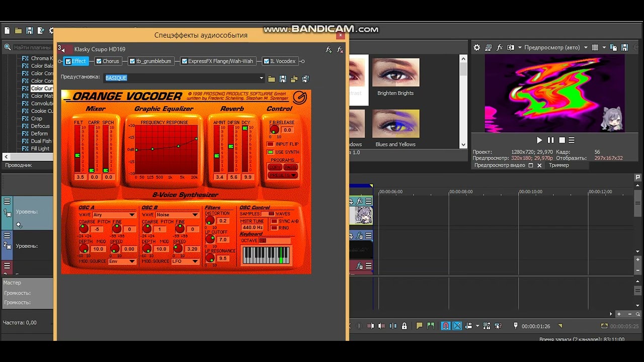Turn on the RING switch
This screenshot has height=362, width=644.
(274, 228)
